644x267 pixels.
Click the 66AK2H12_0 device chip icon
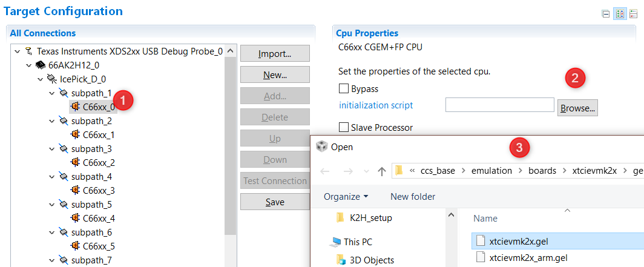tap(41, 65)
